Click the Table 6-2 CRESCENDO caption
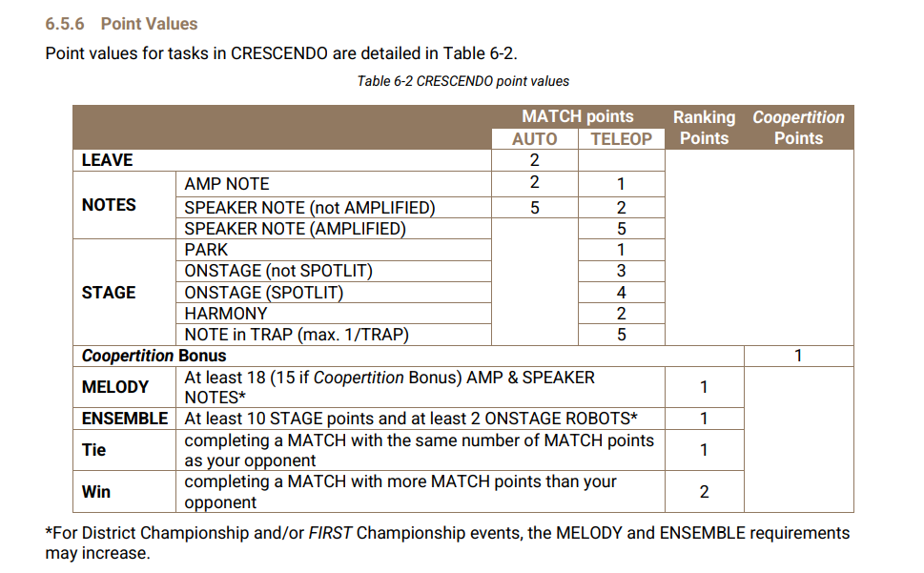Screen dimensions: 924x573 click(462, 81)
